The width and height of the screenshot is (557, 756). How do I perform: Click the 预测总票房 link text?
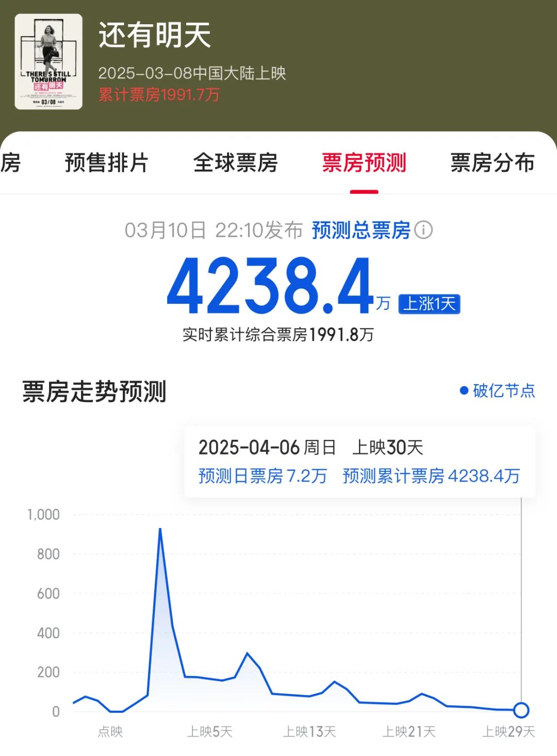[x=361, y=230]
